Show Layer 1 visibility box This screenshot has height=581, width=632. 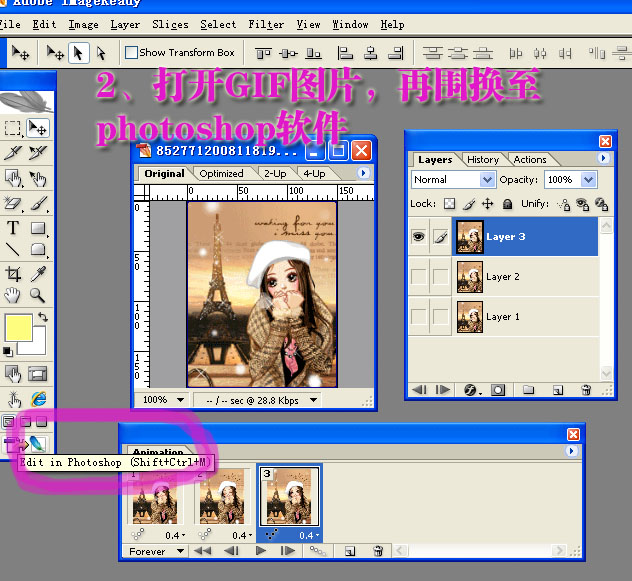(419, 317)
